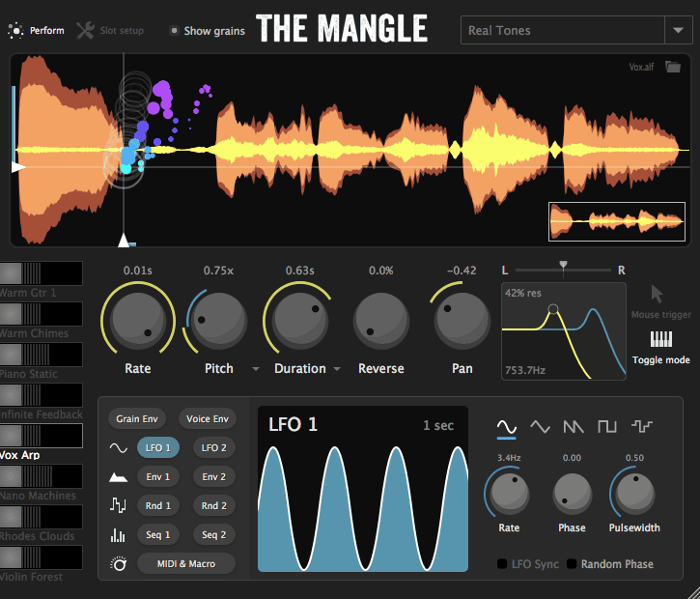The image size is (700, 599).
Task: Select the sawtooth wave LFO shape icon
Action: pyautogui.click(x=574, y=425)
